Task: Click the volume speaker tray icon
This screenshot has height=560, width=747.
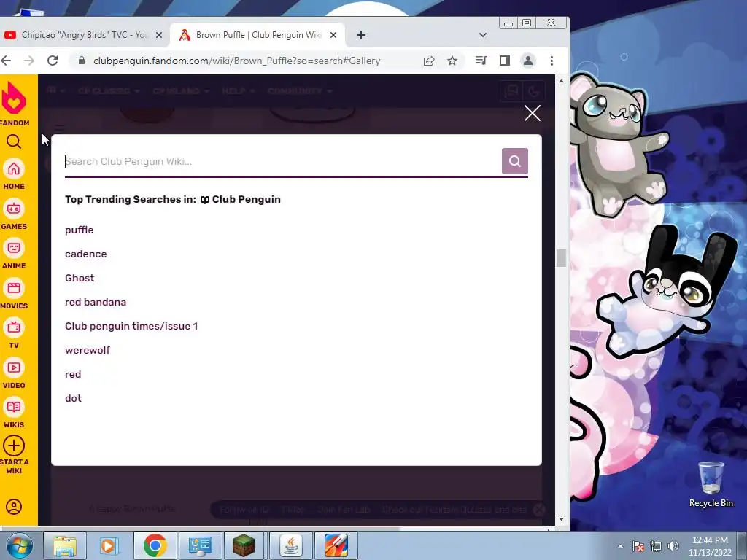Action: 673,546
